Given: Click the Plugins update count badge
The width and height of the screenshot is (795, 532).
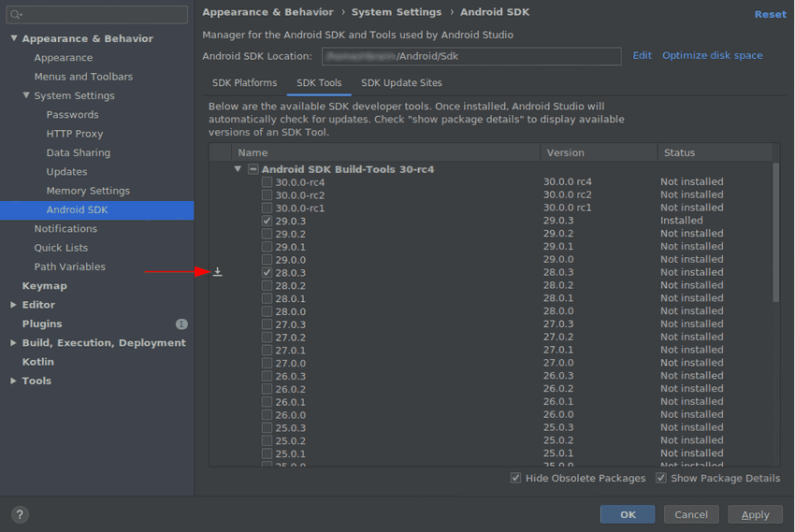Looking at the screenshot, I should [x=181, y=324].
